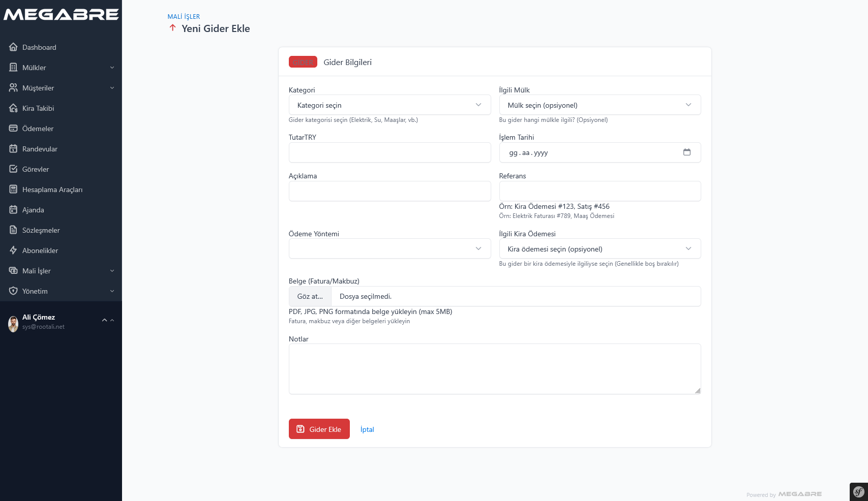Click the Görevler checkmark icon
This screenshot has height=501, width=868.
click(13, 169)
